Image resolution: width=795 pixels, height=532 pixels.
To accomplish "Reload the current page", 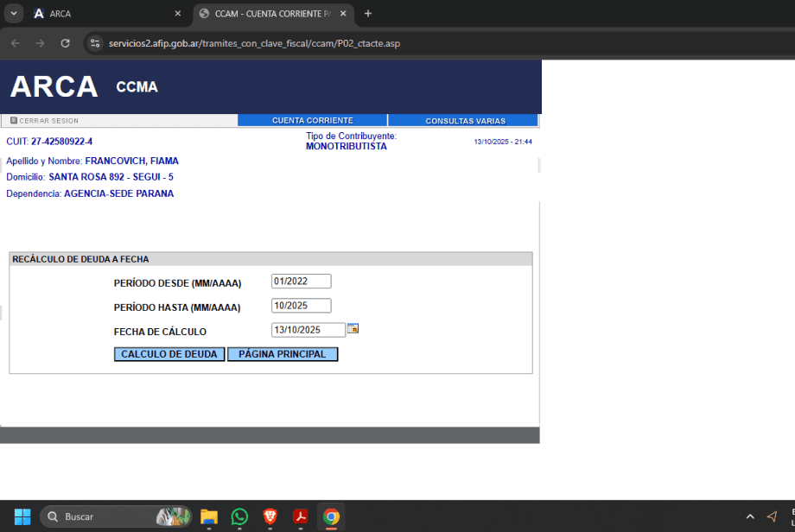I will pyautogui.click(x=66, y=43).
